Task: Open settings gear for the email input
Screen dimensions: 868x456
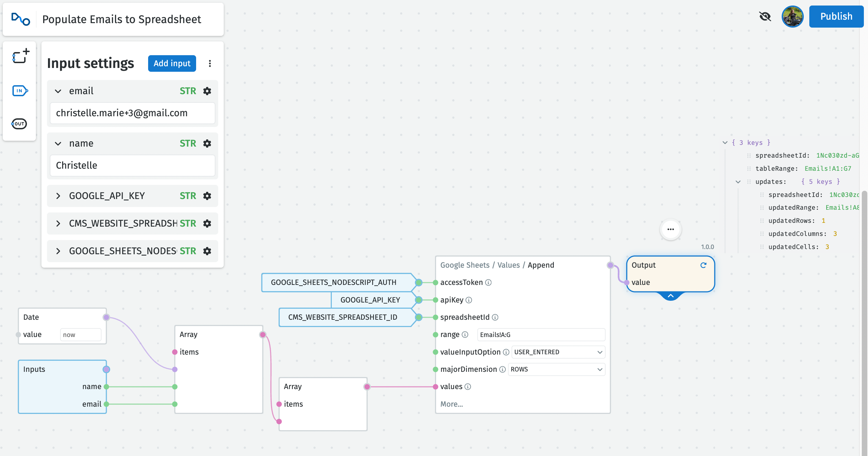Action: coord(207,91)
